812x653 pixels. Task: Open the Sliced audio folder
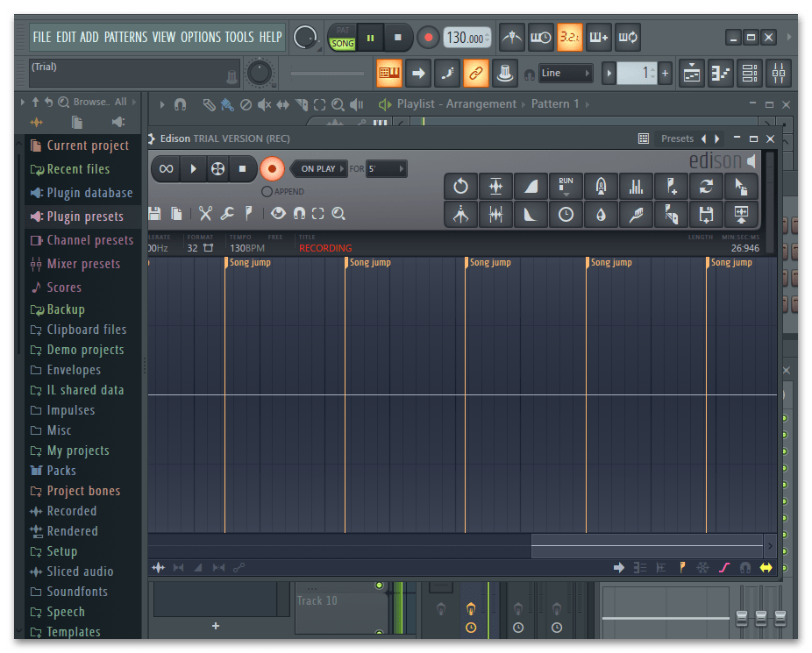click(81, 571)
